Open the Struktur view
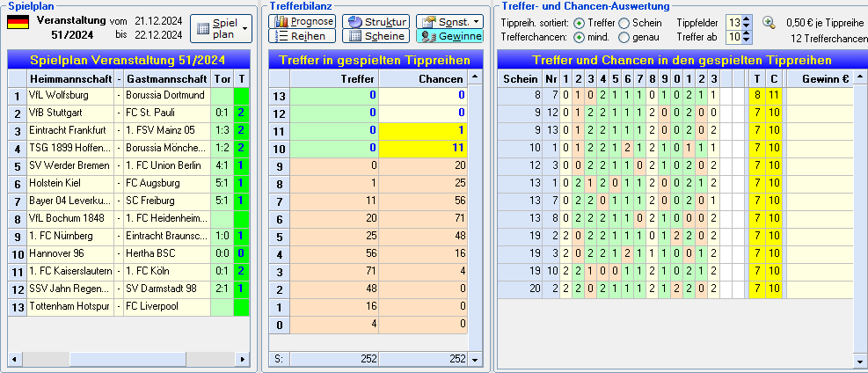This screenshot has height=373, width=868. (x=376, y=22)
